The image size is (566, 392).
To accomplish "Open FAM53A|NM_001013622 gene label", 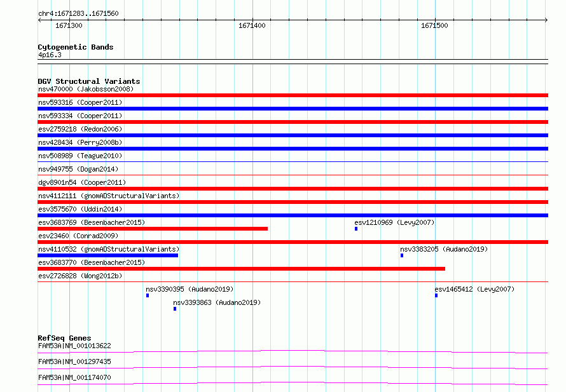I will (74, 346).
